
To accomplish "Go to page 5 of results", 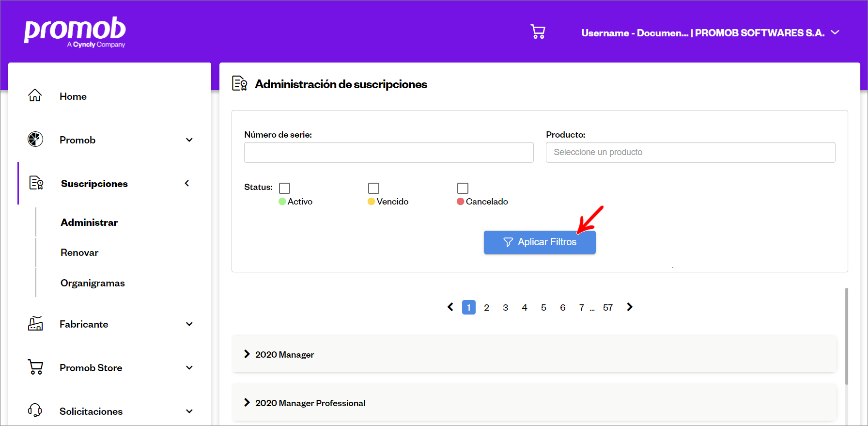I will (x=543, y=307).
